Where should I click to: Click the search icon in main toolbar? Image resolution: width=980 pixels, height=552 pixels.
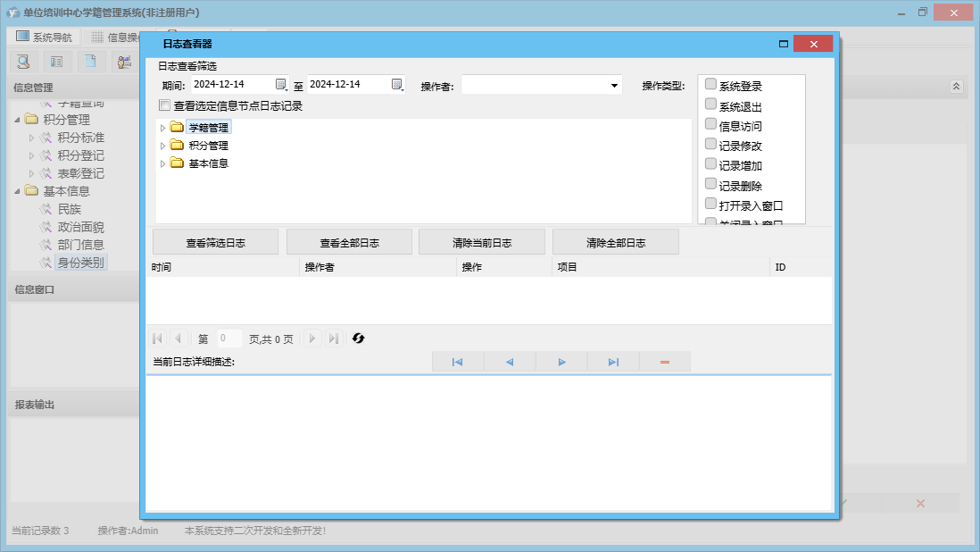coord(23,62)
